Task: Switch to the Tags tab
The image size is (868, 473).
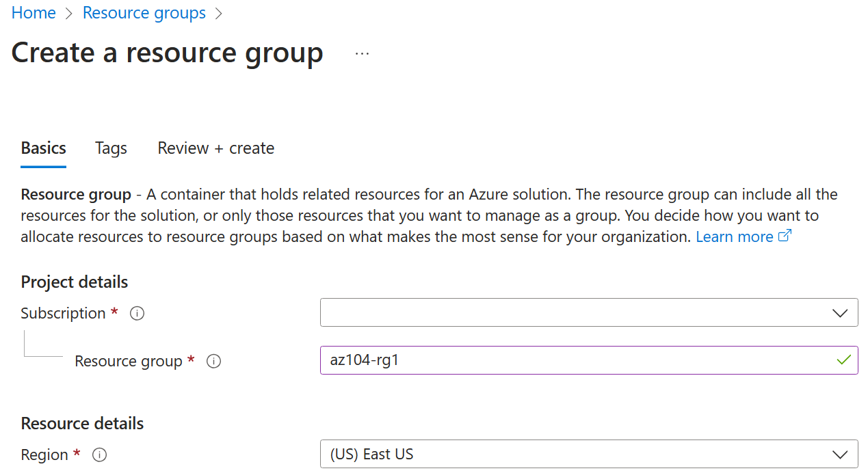Action: pos(110,148)
